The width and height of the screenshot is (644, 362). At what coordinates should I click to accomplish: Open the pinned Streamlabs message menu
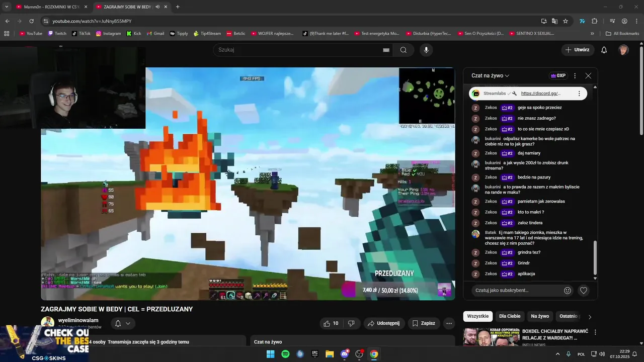[x=579, y=94]
